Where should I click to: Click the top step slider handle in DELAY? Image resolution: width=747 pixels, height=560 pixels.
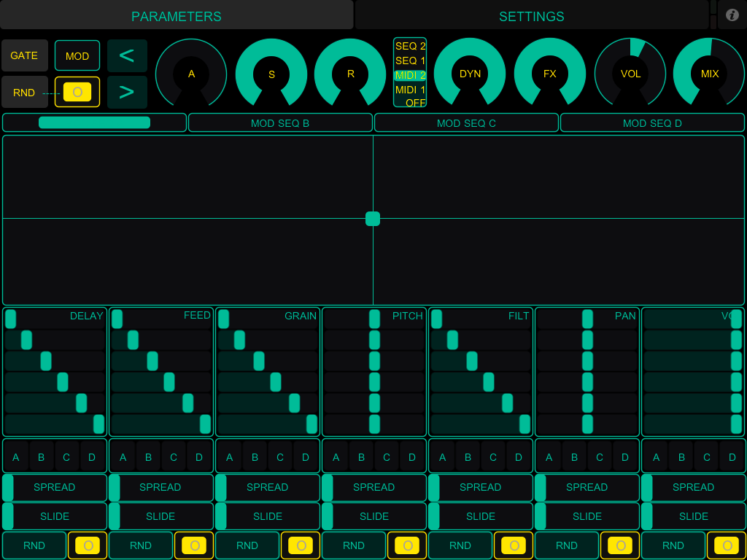click(x=10, y=319)
